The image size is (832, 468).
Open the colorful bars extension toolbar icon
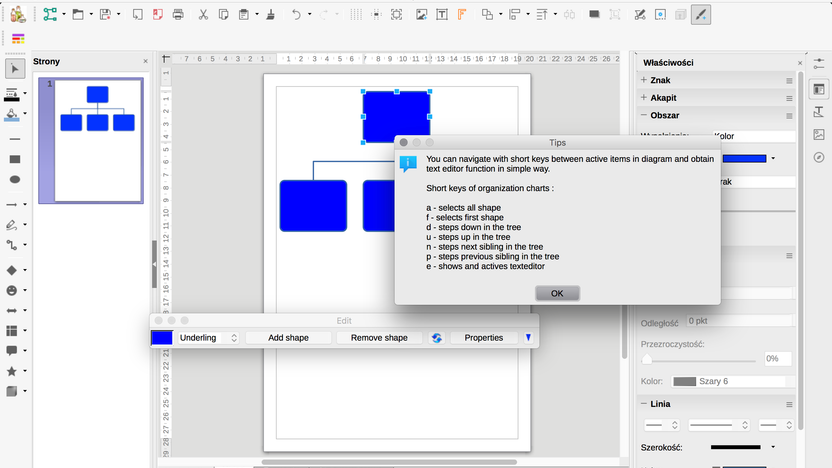click(18, 39)
